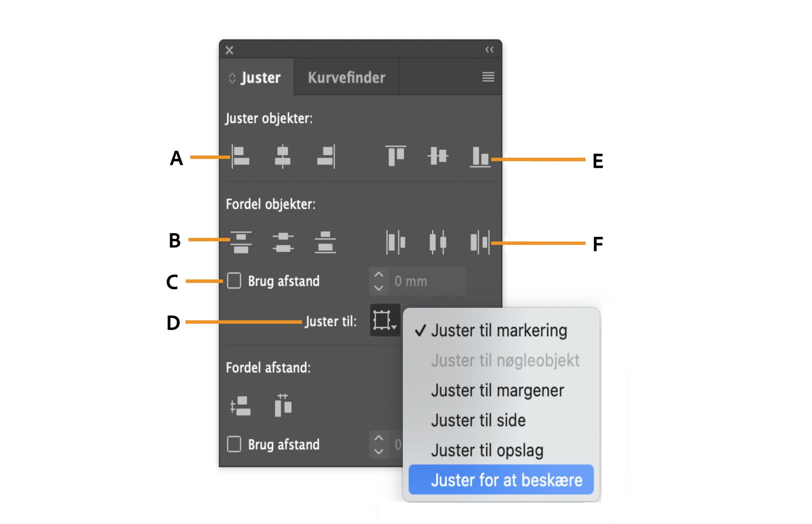The height and width of the screenshot is (524, 812).
Task: Choose Juster til margener option
Action: click(497, 390)
